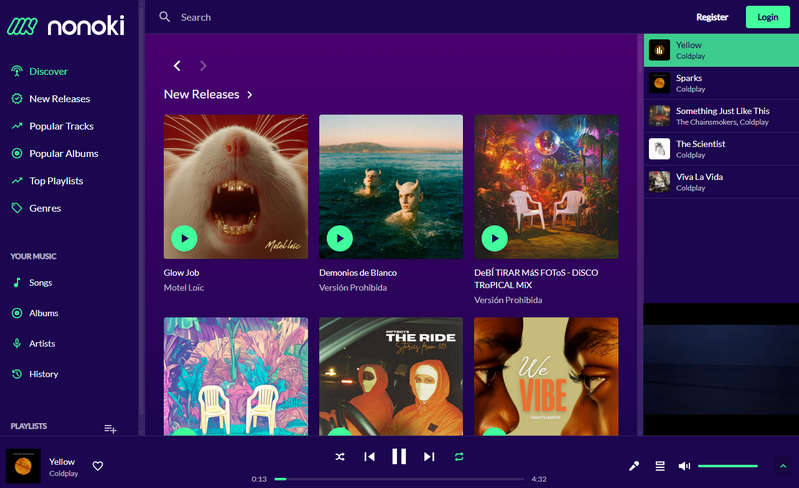Create a new playlist with the add icon

point(110,429)
